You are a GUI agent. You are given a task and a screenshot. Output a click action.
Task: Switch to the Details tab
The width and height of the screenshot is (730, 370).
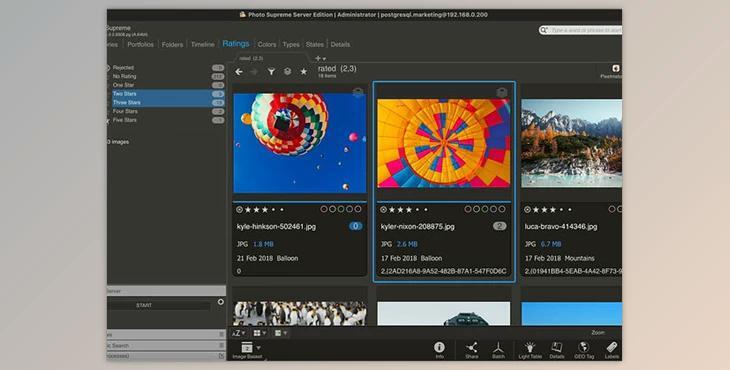pos(340,45)
